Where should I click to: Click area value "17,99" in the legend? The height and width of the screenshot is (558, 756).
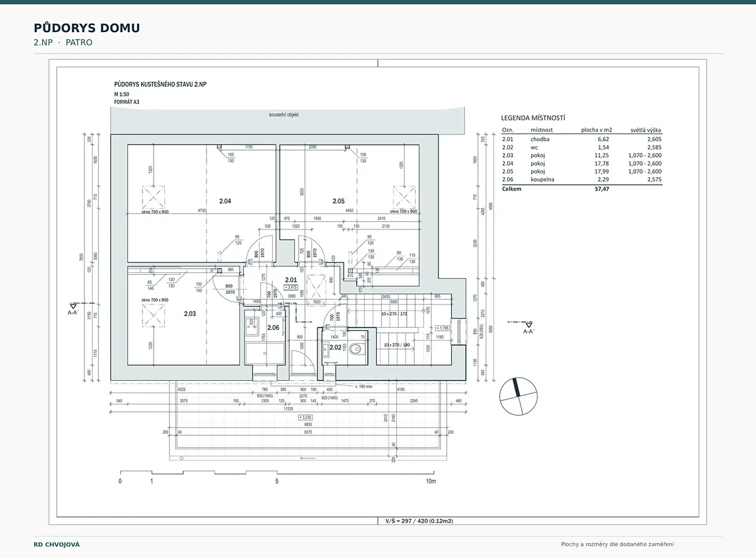(x=603, y=171)
